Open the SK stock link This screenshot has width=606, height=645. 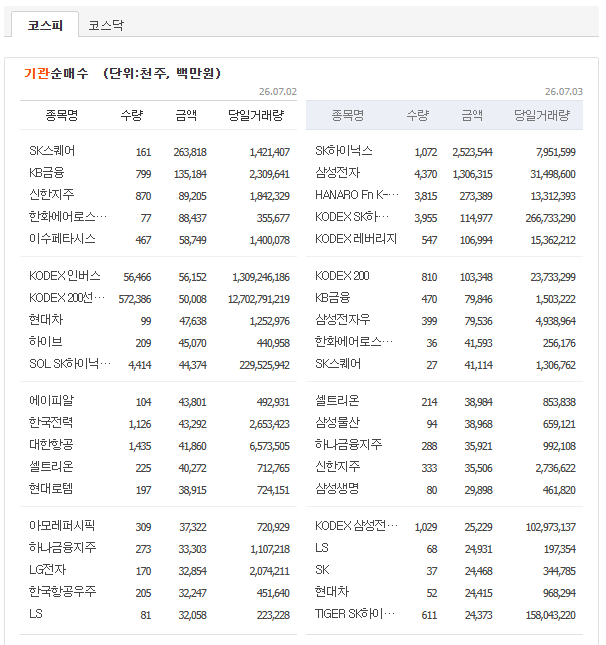[x=322, y=570]
